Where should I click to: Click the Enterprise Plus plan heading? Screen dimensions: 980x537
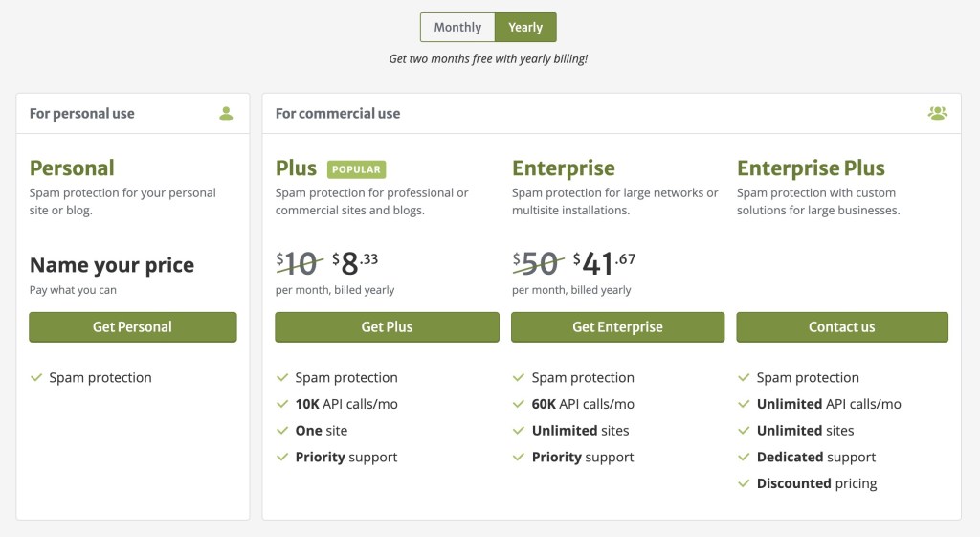coord(811,168)
